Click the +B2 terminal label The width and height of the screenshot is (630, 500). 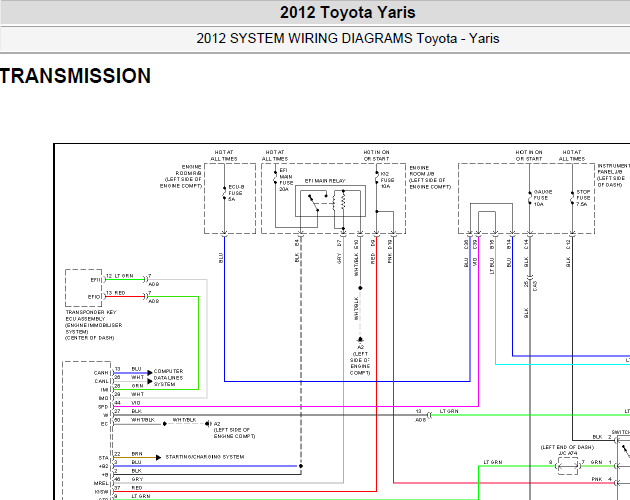[104, 466]
